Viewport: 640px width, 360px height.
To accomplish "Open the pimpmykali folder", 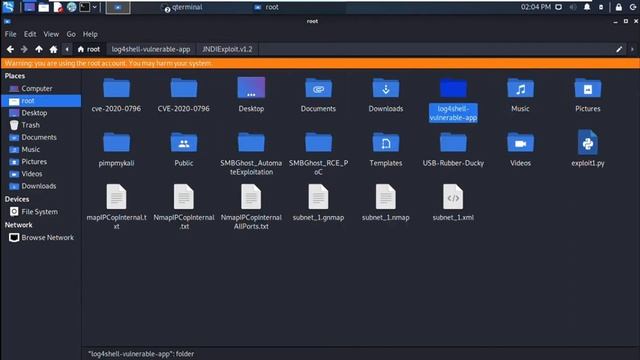I will pos(116,142).
